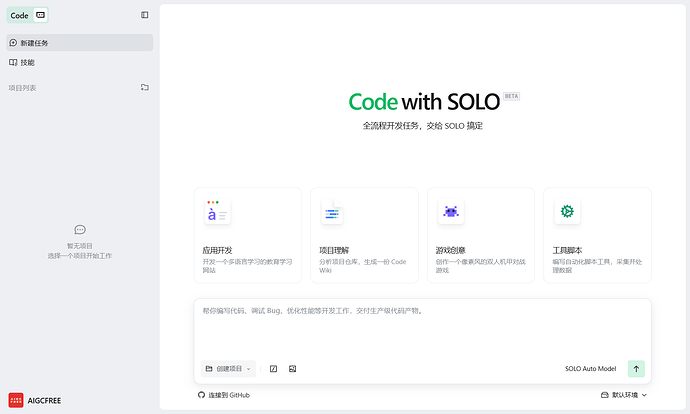Screen dimensions: 690x414
Task: Click the image attachment icon
Action: tap(292, 369)
